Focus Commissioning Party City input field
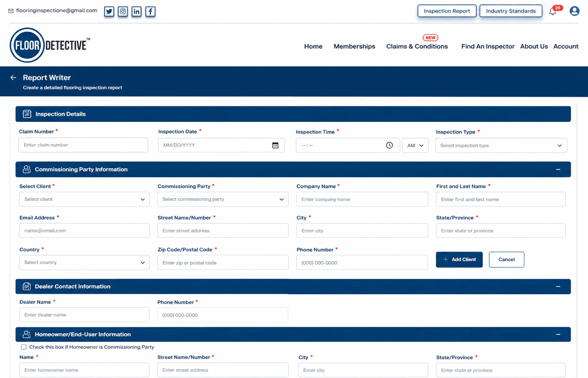Viewport: 588px width, 378px height. pyautogui.click(x=362, y=231)
